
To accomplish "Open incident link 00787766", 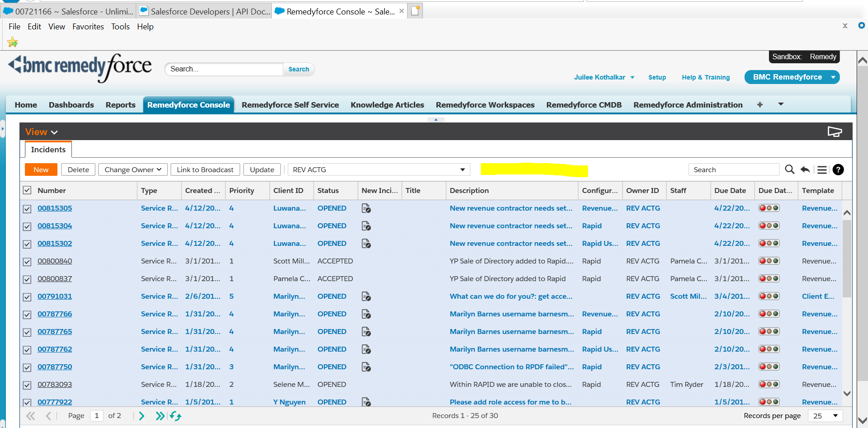I will click(55, 314).
